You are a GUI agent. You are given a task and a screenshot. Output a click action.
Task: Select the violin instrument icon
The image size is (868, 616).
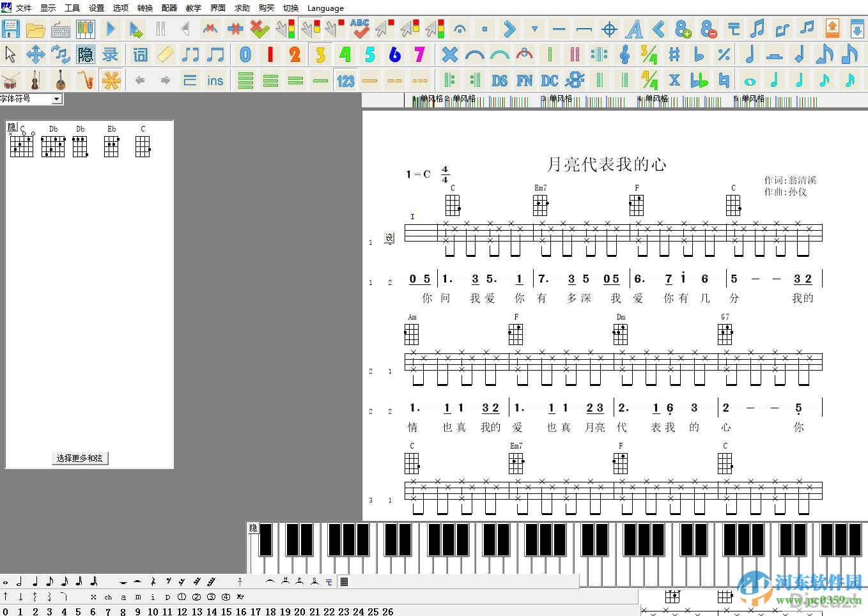coord(35,80)
